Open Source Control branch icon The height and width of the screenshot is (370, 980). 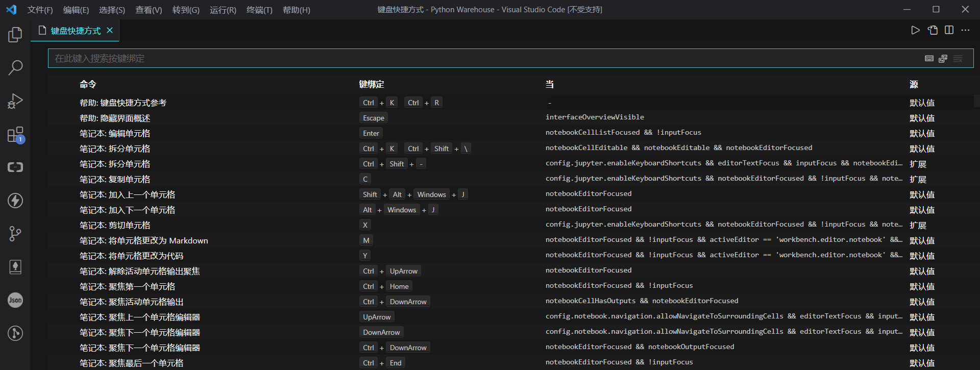click(x=15, y=234)
